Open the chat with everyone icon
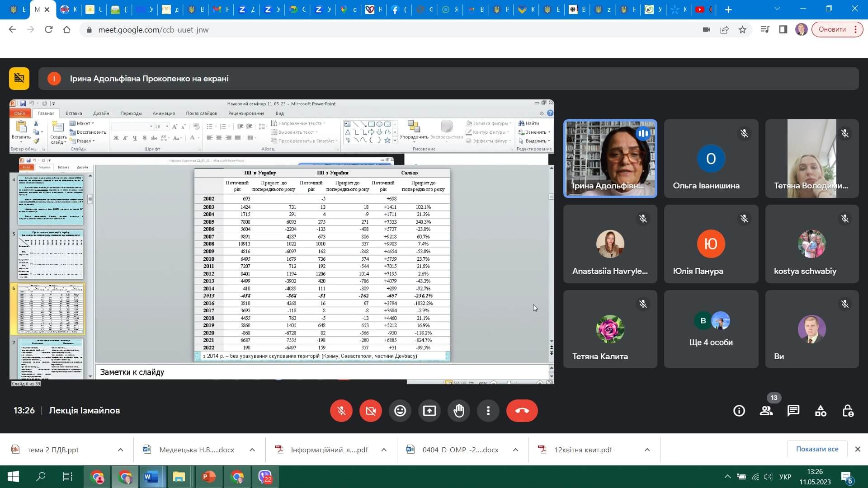 [793, 411]
